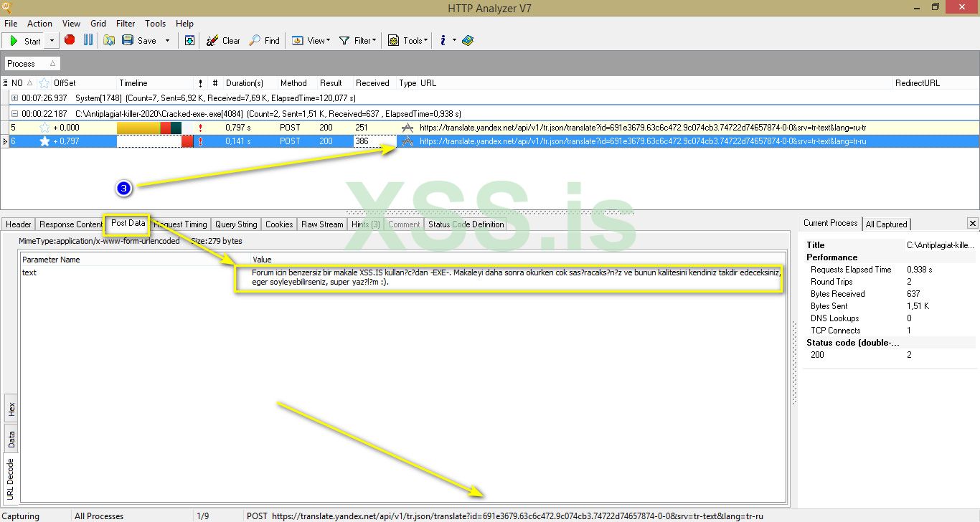980x522 pixels.
Task: Open the Status Code Definition tab
Action: pos(466,224)
